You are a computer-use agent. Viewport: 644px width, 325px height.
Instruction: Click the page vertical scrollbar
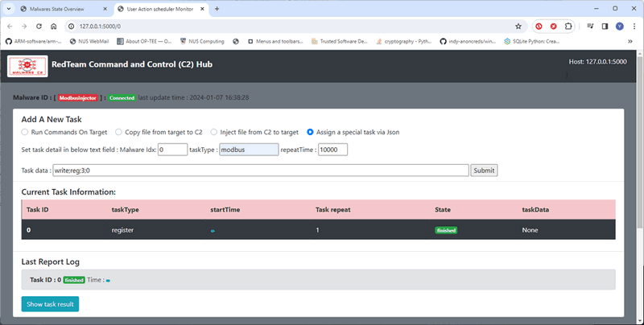640,139
